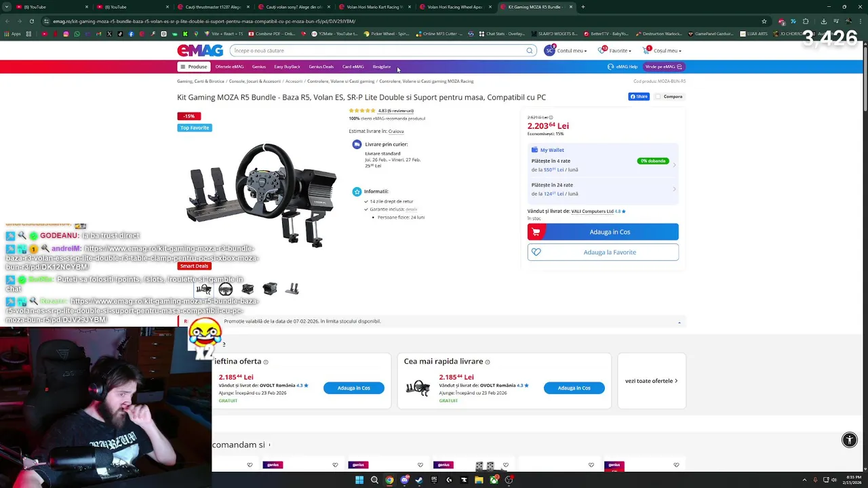Collapse the promotion validity banner
Image resolution: width=868 pixels, height=488 pixels.
(x=679, y=322)
